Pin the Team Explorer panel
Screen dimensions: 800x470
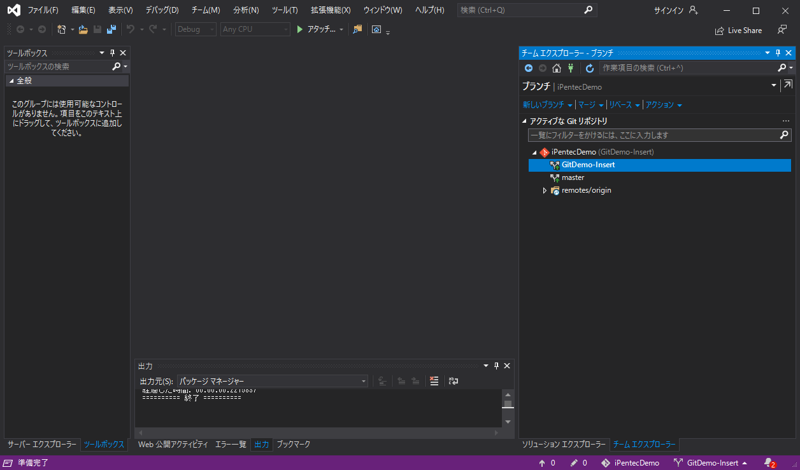tap(778, 53)
